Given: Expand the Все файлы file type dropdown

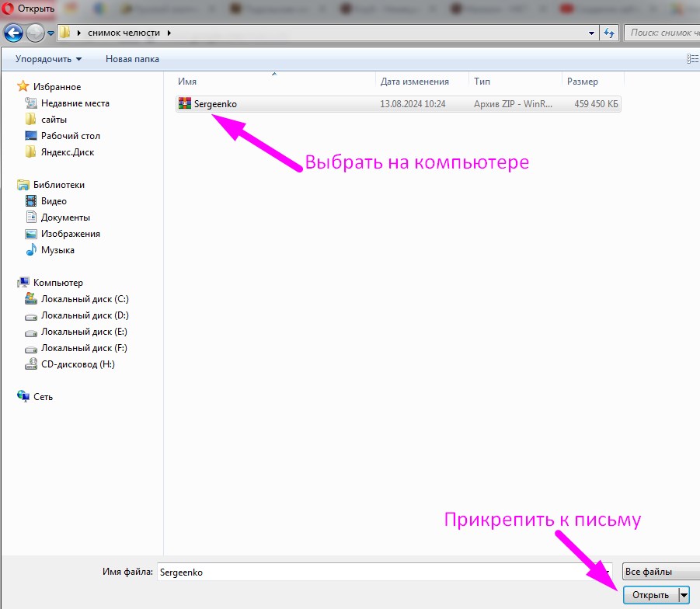Looking at the screenshot, I should point(660,572).
